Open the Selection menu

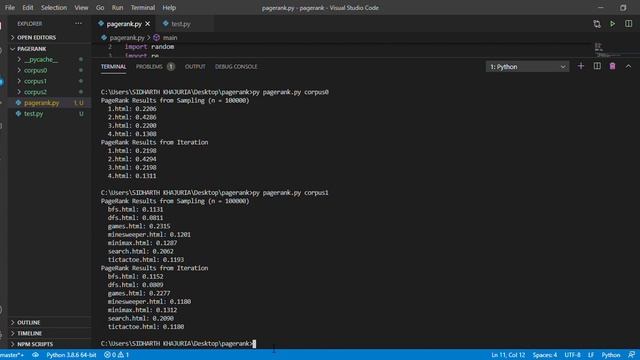(x=53, y=8)
